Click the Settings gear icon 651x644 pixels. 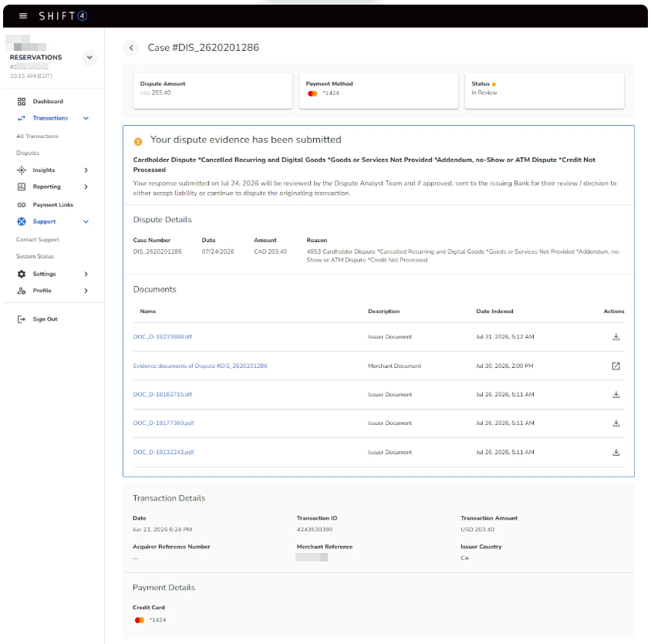[x=22, y=274]
